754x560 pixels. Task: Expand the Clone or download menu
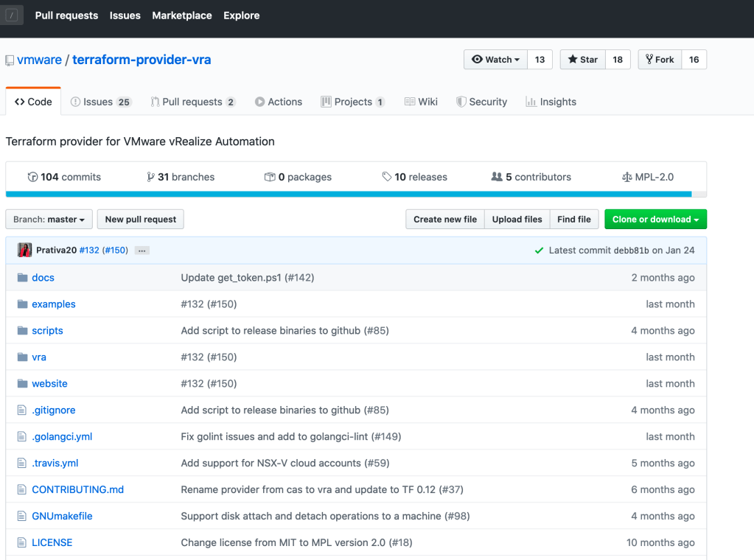point(655,220)
